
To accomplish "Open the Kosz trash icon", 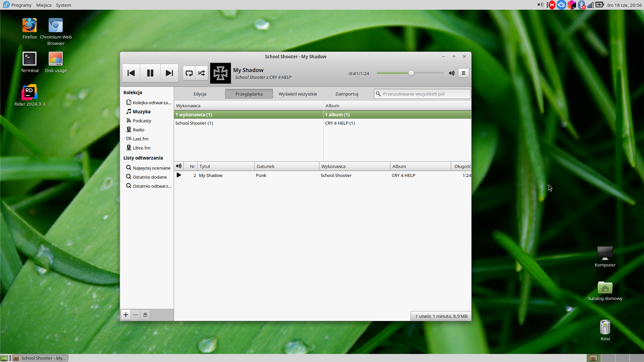I will (x=605, y=330).
